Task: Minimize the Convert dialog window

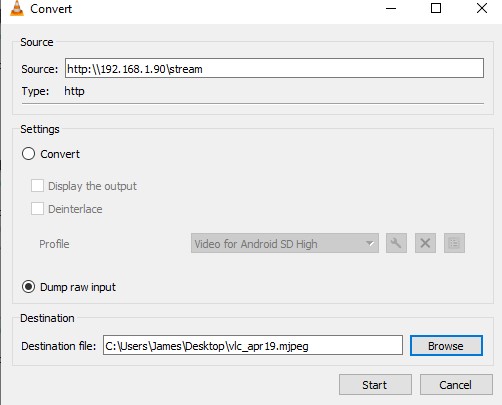Action: 391,8
